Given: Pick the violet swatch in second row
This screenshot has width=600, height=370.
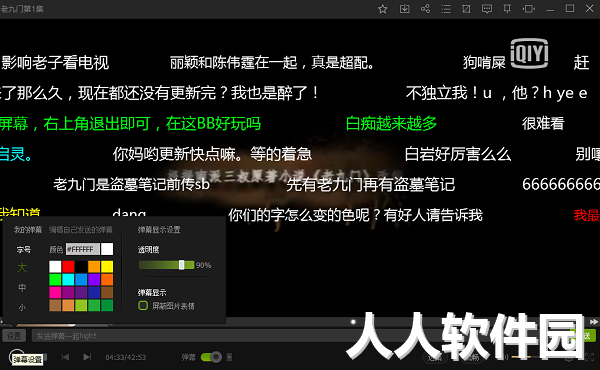Looking at the screenshot, I should click(x=94, y=280).
